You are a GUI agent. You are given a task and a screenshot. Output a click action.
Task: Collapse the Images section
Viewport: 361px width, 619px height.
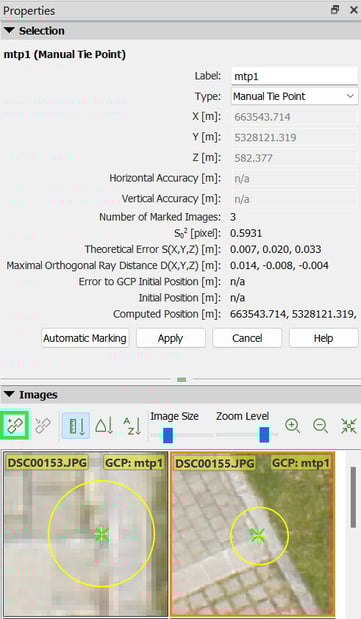click(x=9, y=394)
